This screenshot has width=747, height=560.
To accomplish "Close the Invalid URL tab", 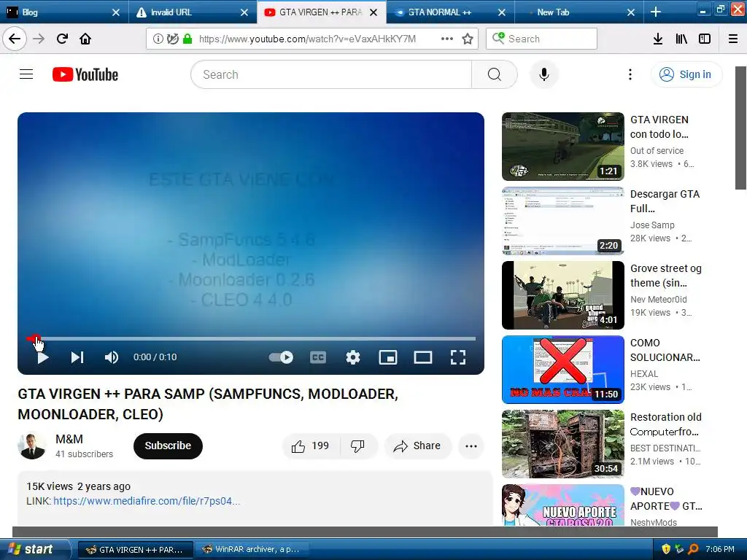I will (244, 12).
